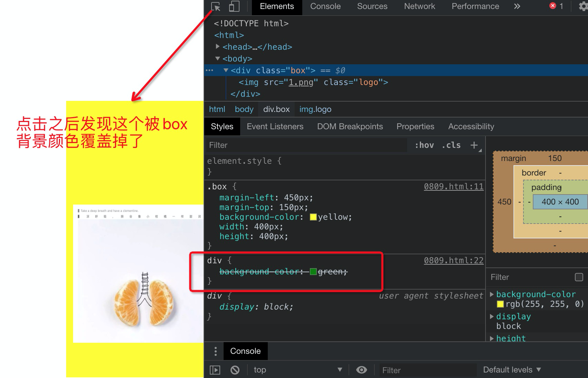This screenshot has width=588, height=378.
Task: Open the Event Listeners tab
Action: [x=275, y=126]
